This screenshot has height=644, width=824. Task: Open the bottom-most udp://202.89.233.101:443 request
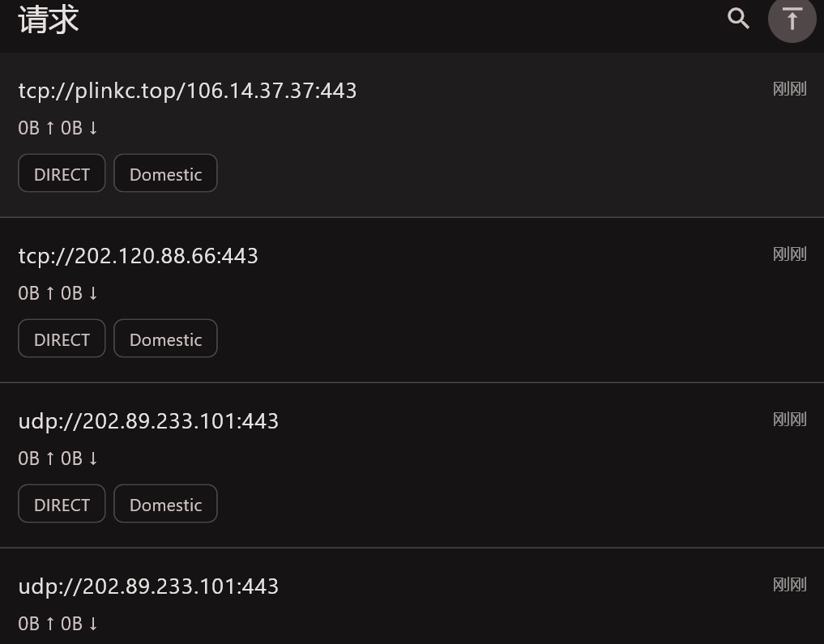[x=148, y=586]
